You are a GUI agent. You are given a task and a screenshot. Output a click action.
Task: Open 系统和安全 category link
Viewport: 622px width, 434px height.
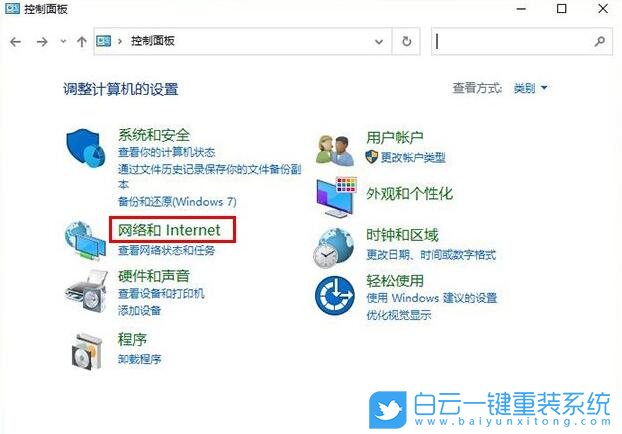click(x=153, y=134)
